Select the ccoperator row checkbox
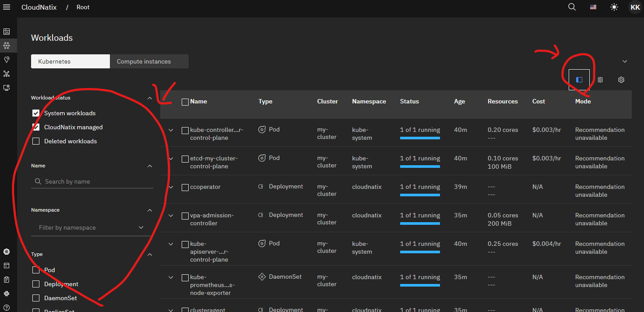This screenshot has height=312, width=644. tap(185, 187)
